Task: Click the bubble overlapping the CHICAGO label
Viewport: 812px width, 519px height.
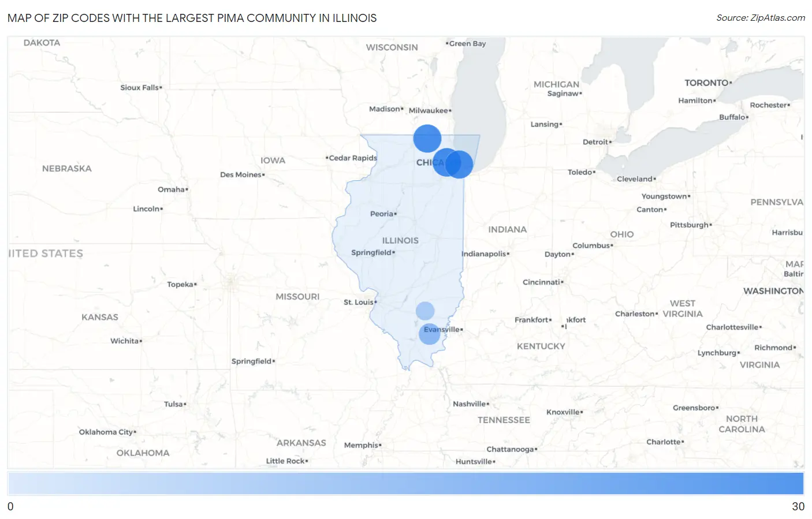Action: point(446,162)
